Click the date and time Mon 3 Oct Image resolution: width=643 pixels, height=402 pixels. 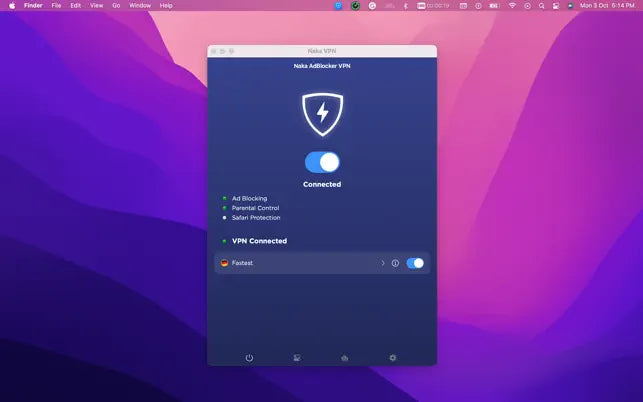(607, 6)
